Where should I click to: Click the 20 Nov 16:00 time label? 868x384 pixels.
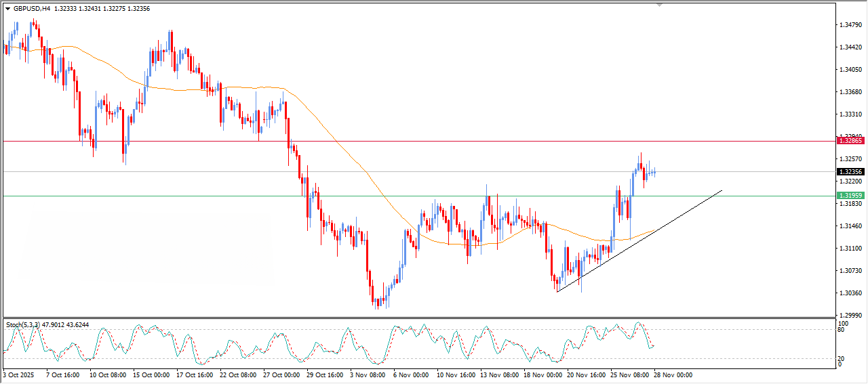[x=587, y=375]
